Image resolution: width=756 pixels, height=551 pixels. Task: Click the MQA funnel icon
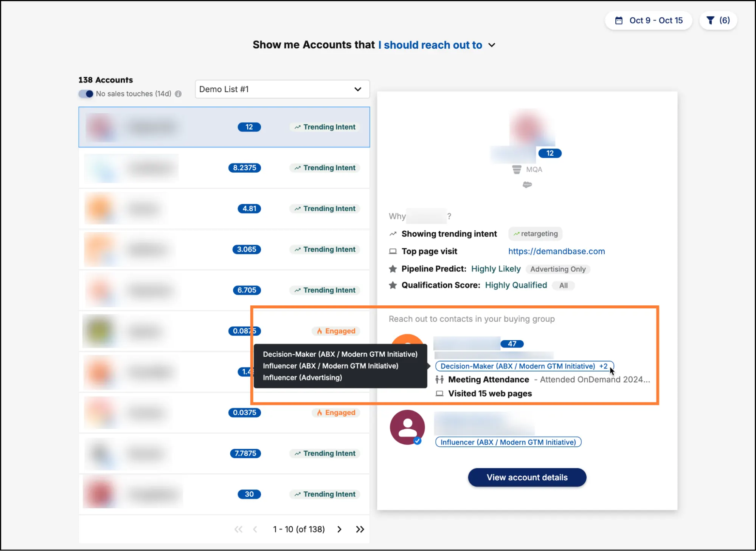[516, 169]
